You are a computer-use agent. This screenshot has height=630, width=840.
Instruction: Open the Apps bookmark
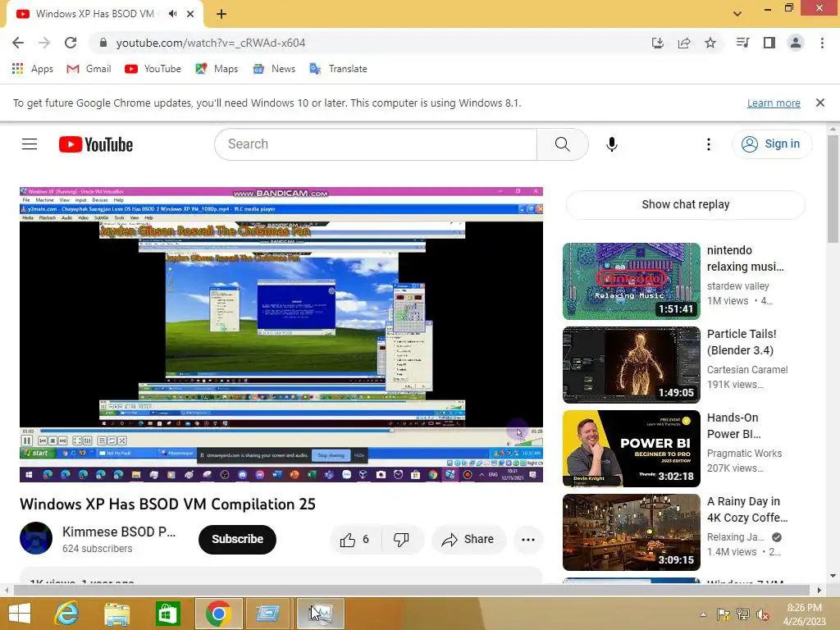[x=33, y=69]
